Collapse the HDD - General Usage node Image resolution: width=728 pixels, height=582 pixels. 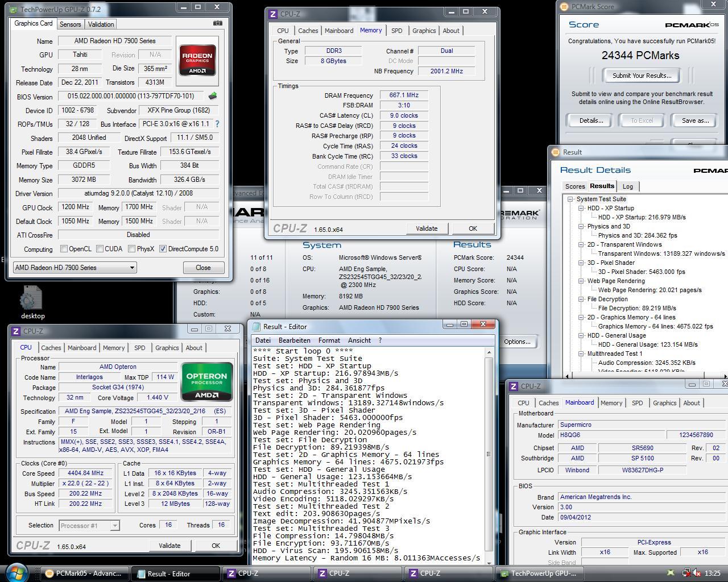(581, 335)
